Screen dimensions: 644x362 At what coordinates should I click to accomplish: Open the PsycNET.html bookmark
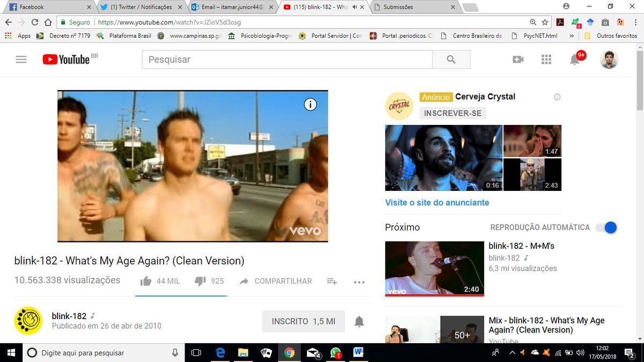tap(536, 36)
